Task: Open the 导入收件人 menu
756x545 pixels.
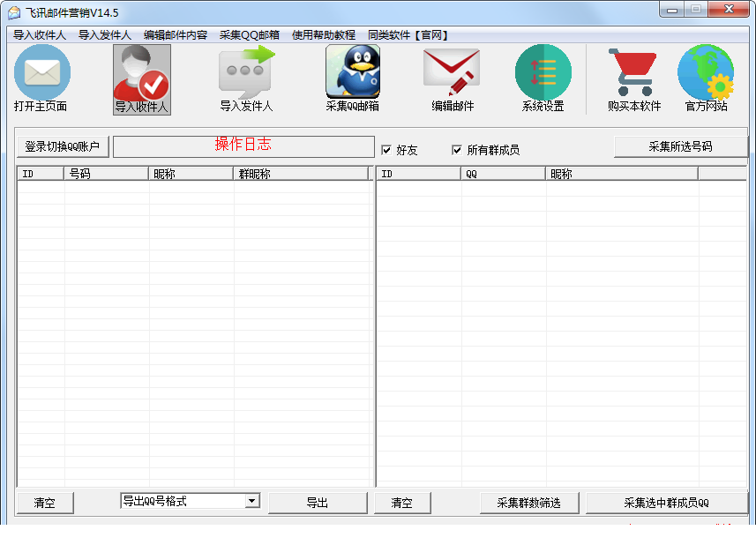Action: click(x=39, y=34)
